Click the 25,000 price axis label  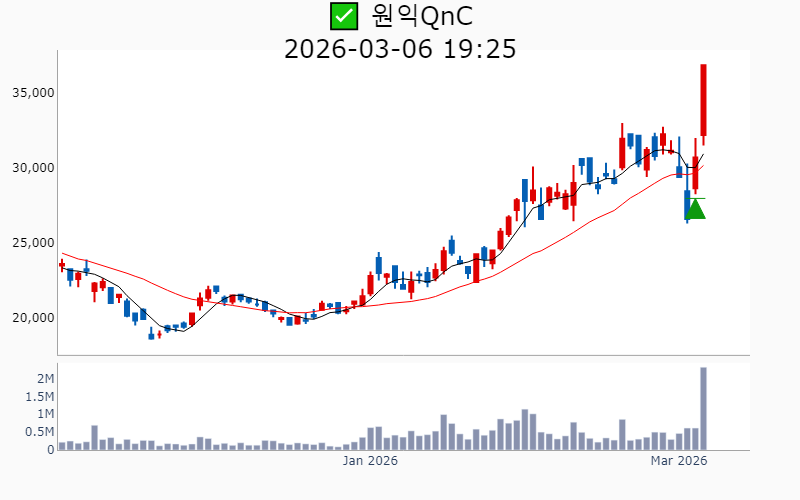[33, 243]
